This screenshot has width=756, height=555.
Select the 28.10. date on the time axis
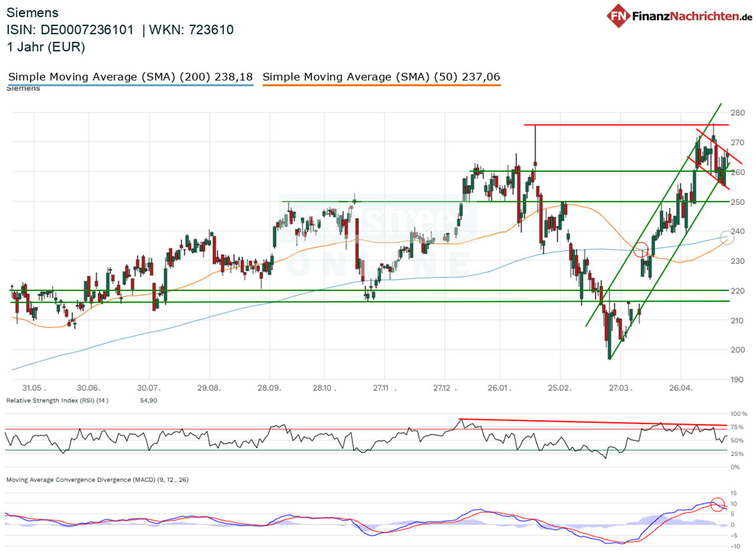pos(324,389)
